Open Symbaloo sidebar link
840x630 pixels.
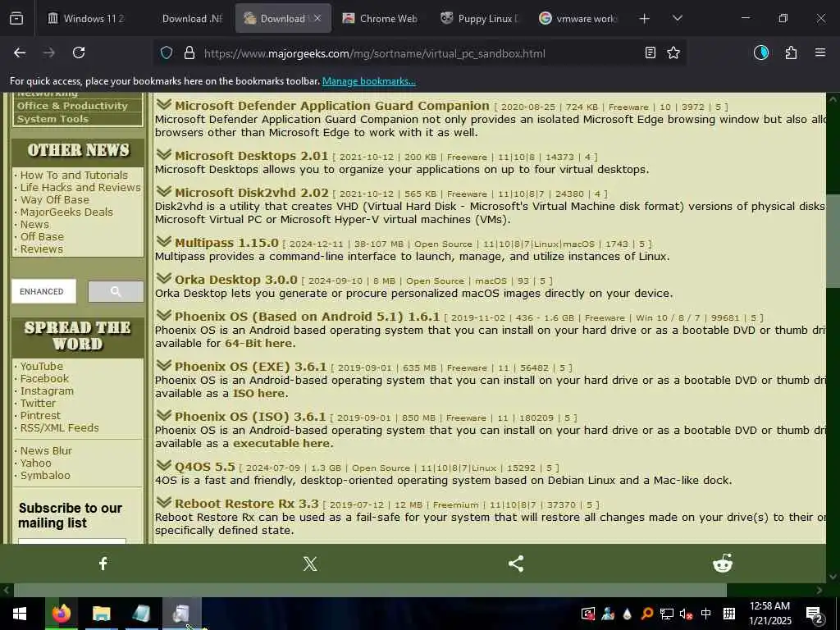coord(45,476)
